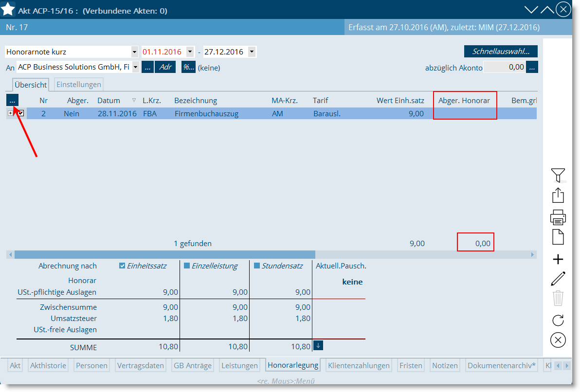Enable the Stundensatz checkbox
The image size is (580, 392).
pos(257,266)
